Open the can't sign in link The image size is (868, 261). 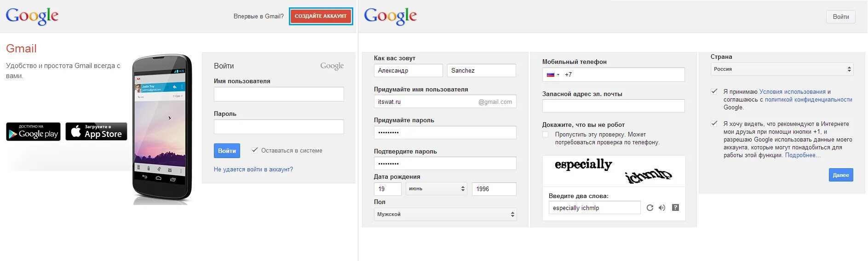253,170
